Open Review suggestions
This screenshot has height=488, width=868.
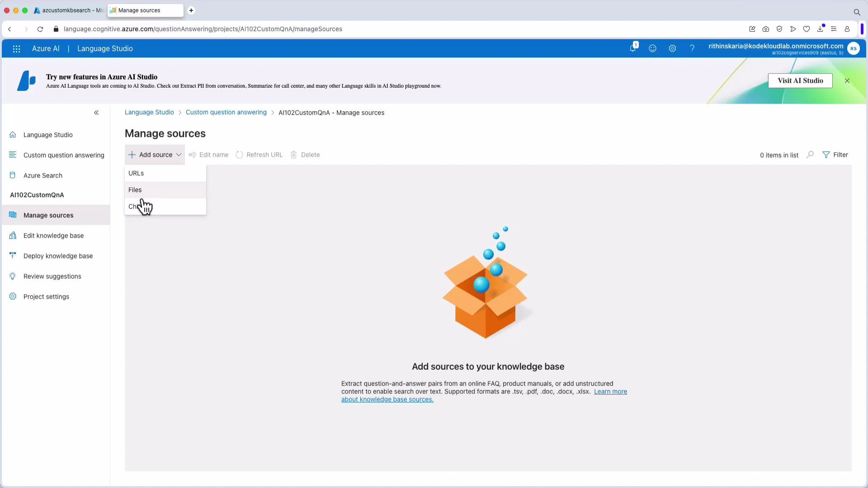[x=52, y=276]
